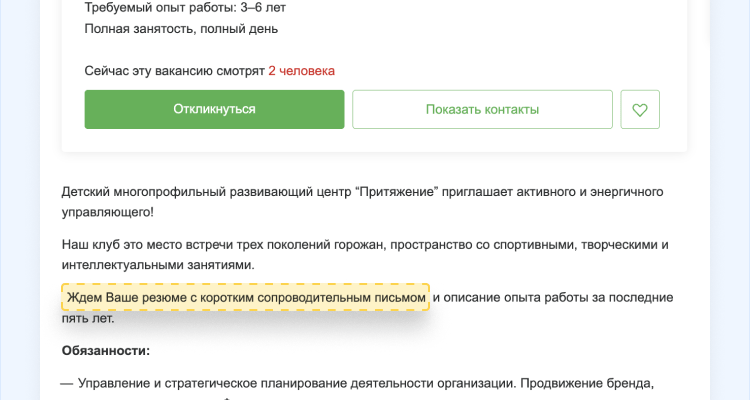Click the green Откликнуться button

tap(214, 109)
